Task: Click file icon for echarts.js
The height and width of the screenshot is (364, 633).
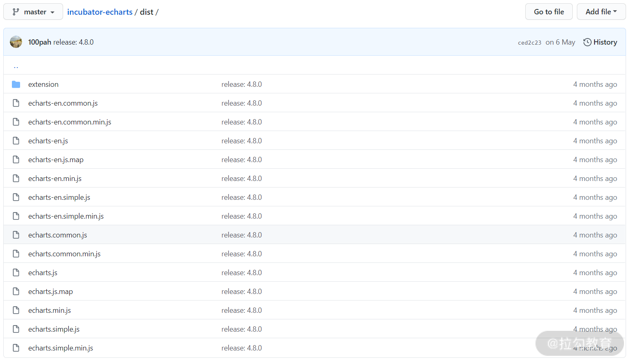Action: tap(16, 273)
